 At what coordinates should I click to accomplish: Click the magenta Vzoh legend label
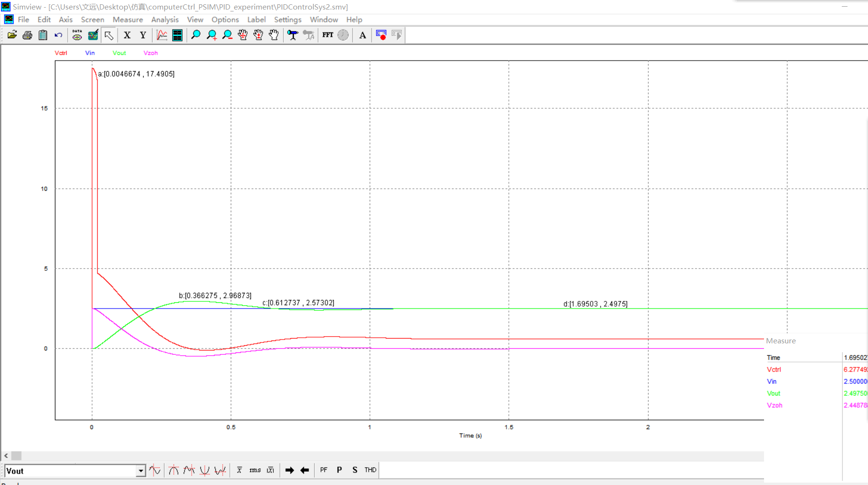click(x=150, y=53)
